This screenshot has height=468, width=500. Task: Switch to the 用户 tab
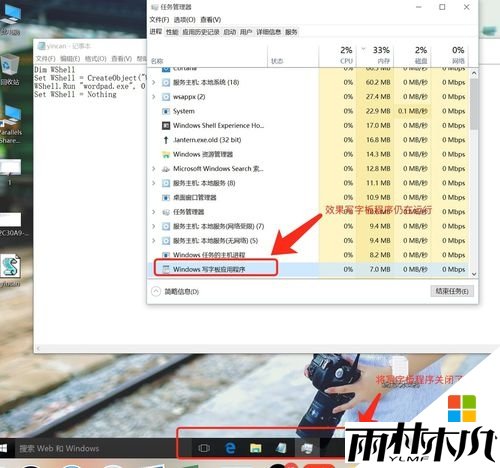coord(246,32)
